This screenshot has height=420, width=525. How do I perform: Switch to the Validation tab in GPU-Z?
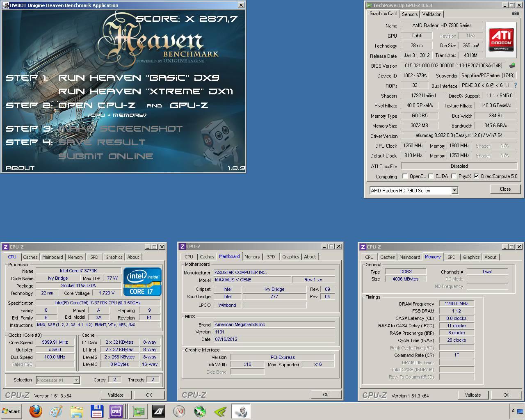click(432, 14)
